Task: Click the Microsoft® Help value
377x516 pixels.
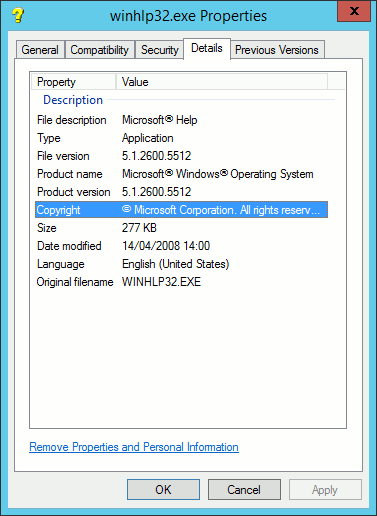Action: point(160,120)
